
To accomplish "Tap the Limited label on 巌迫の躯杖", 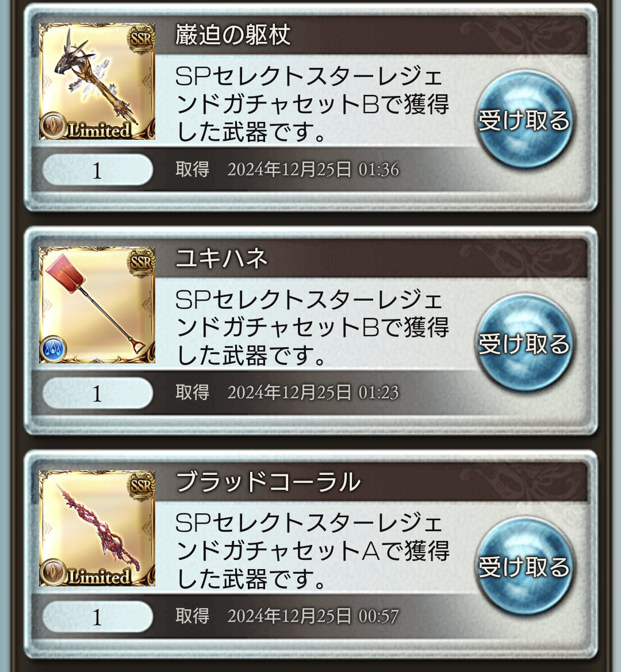I will [99, 130].
